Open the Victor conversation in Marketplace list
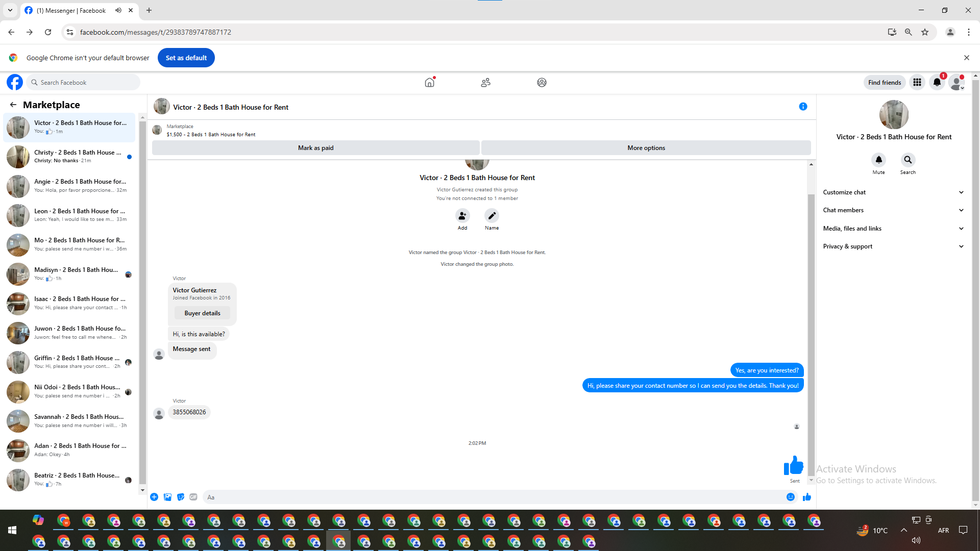 [69, 127]
